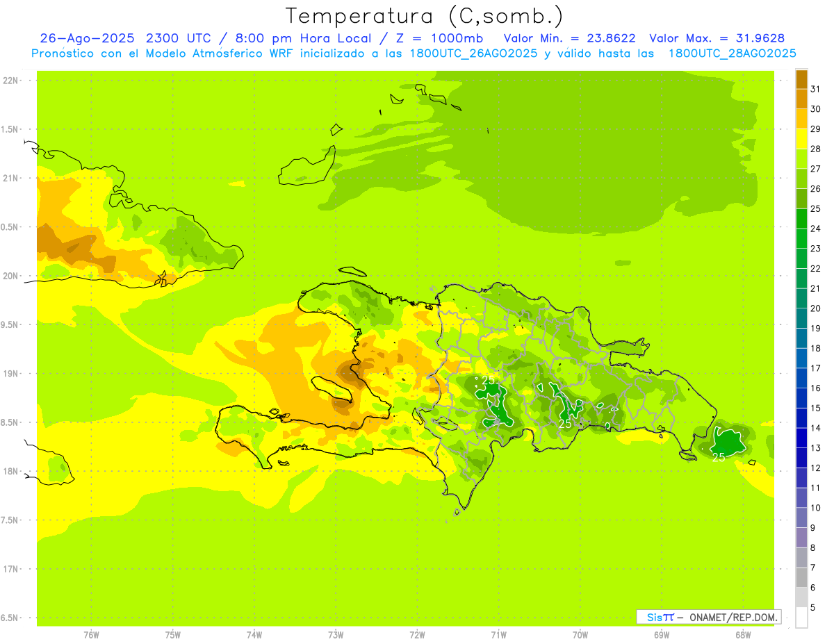Click the 'Z = 1000mb' level text
This screenshot has height=644, width=834.
pos(439,38)
